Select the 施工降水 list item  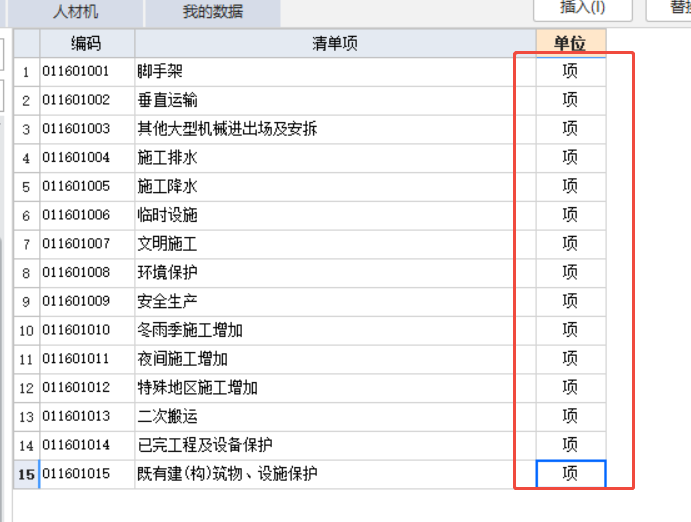click(x=335, y=186)
